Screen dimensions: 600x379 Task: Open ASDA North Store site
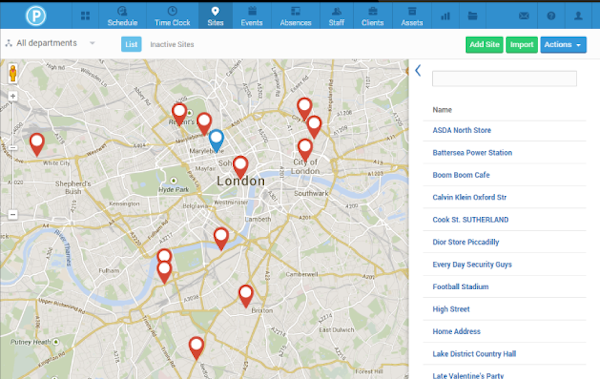(x=461, y=130)
